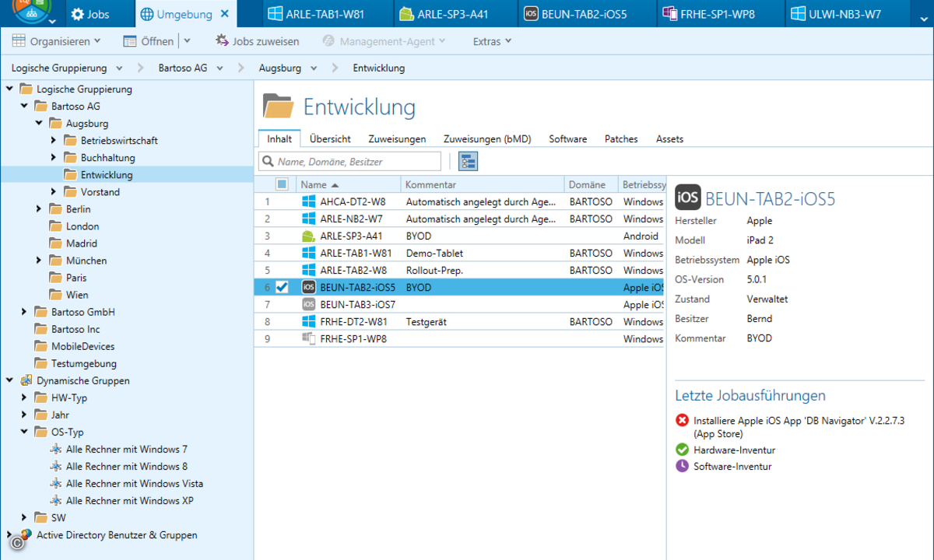Select Alle Rechner mit Windows Vista

point(135,483)
